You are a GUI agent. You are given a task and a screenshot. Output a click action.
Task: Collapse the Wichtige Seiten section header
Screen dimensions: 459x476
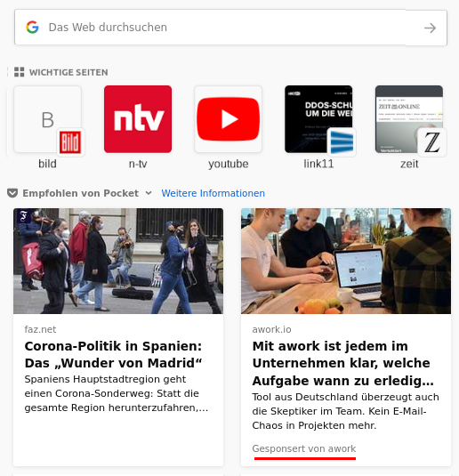(68, 72)
